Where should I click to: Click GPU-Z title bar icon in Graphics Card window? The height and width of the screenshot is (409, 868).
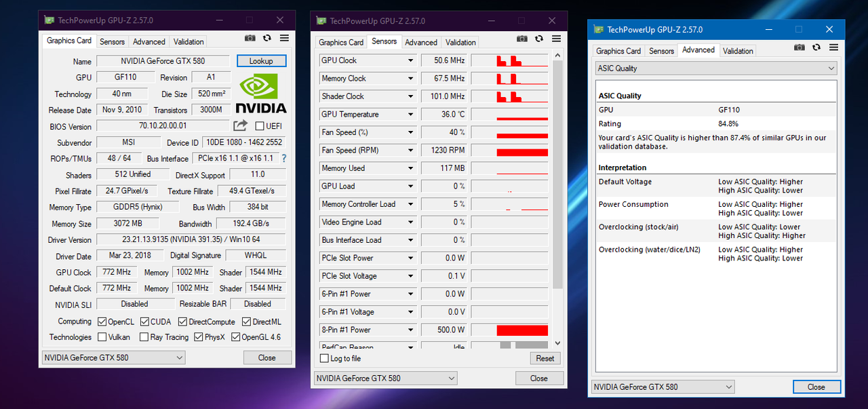pyautogui.click(x=49, y=20)
